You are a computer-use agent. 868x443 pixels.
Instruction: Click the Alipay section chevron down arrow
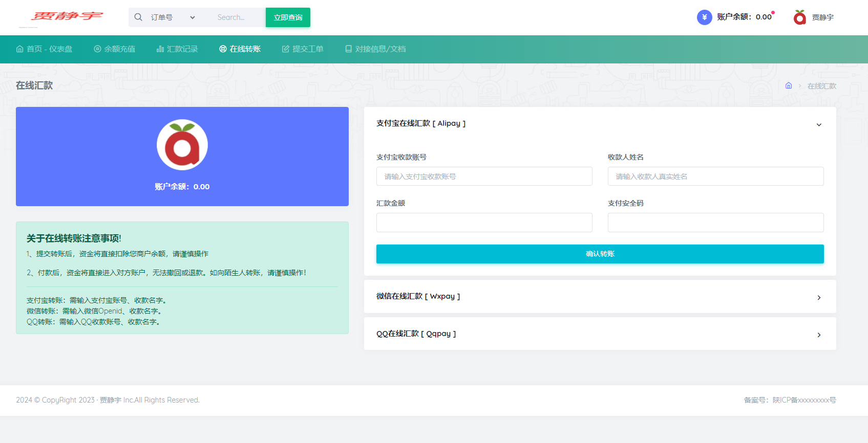coord(819,125)
